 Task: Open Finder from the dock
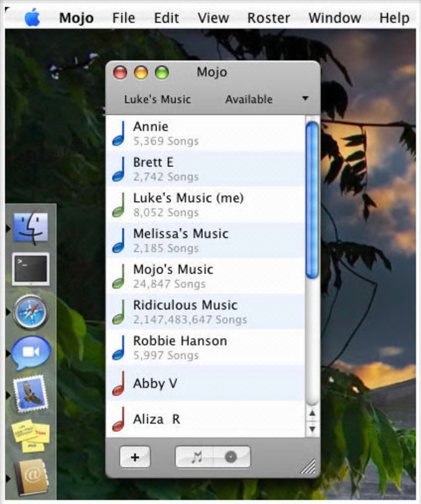pos(31,227)
